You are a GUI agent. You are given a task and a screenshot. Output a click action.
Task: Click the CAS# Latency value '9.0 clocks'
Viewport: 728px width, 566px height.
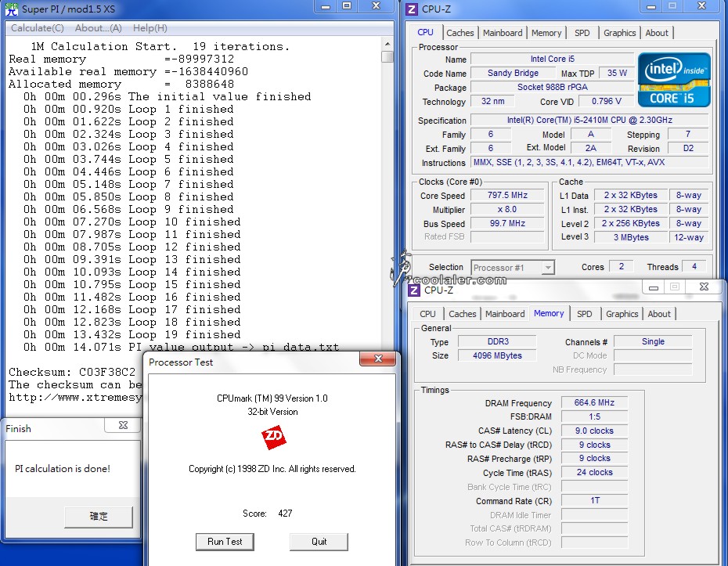pos(594,431)
